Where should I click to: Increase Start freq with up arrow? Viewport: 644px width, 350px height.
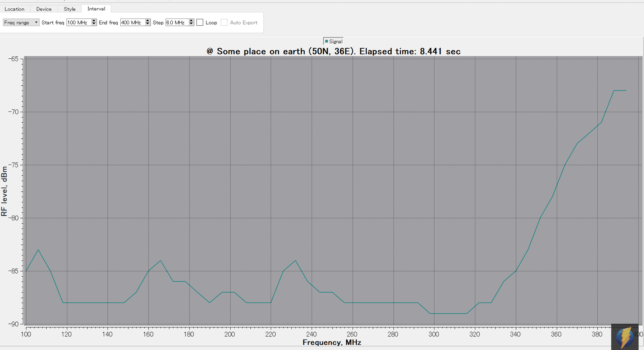[x=94, y=21]
